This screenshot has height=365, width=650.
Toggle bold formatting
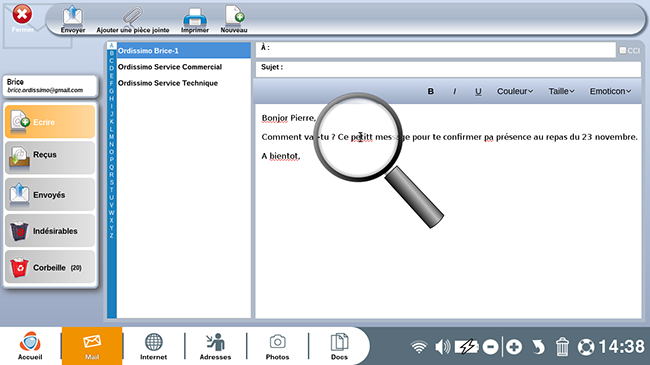431,91
